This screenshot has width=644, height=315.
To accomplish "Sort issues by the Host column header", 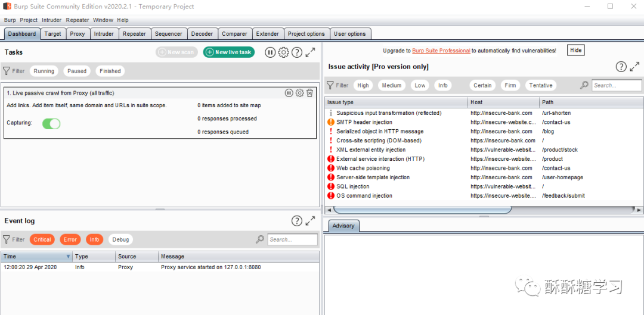I will (503, 102).
